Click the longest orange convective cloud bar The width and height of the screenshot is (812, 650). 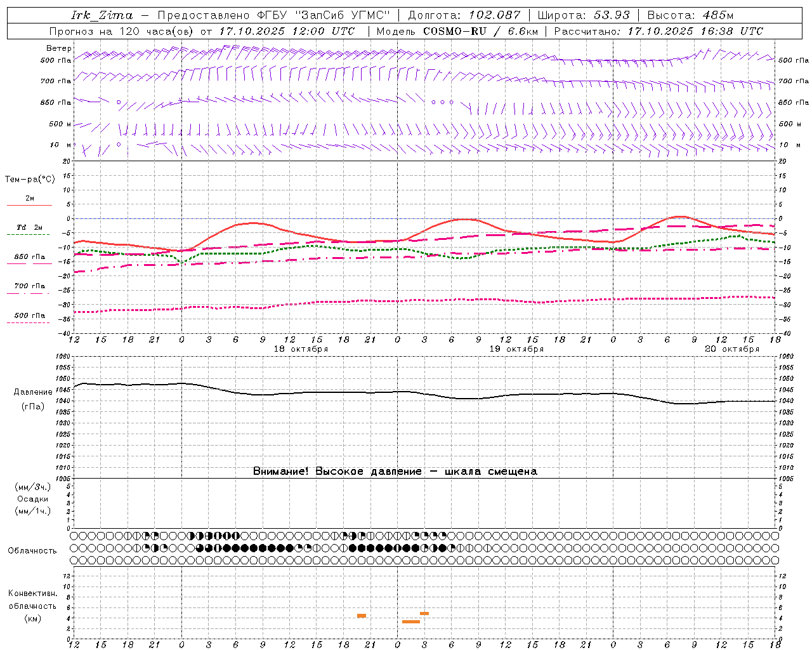tap(411, 621)
